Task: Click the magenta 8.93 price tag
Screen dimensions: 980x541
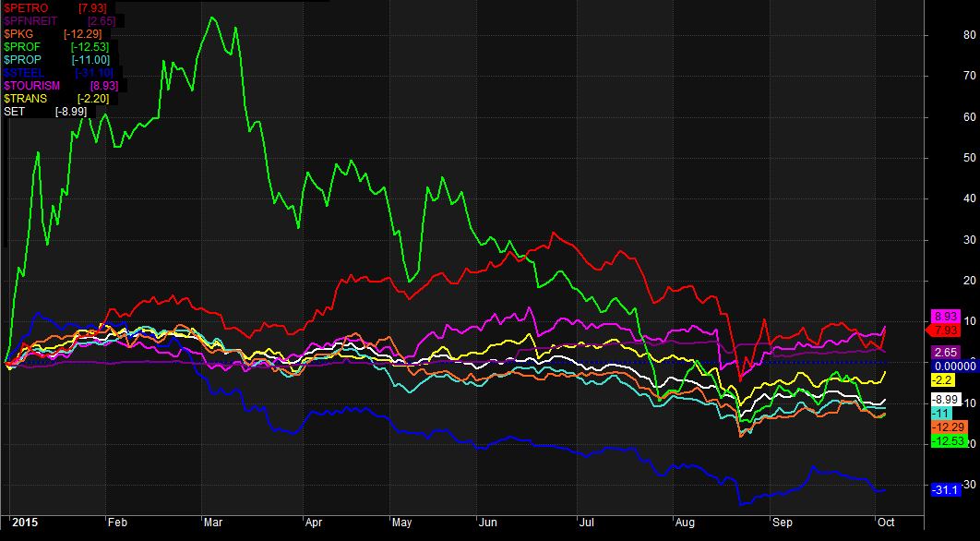Action: [x=946, y=316]
